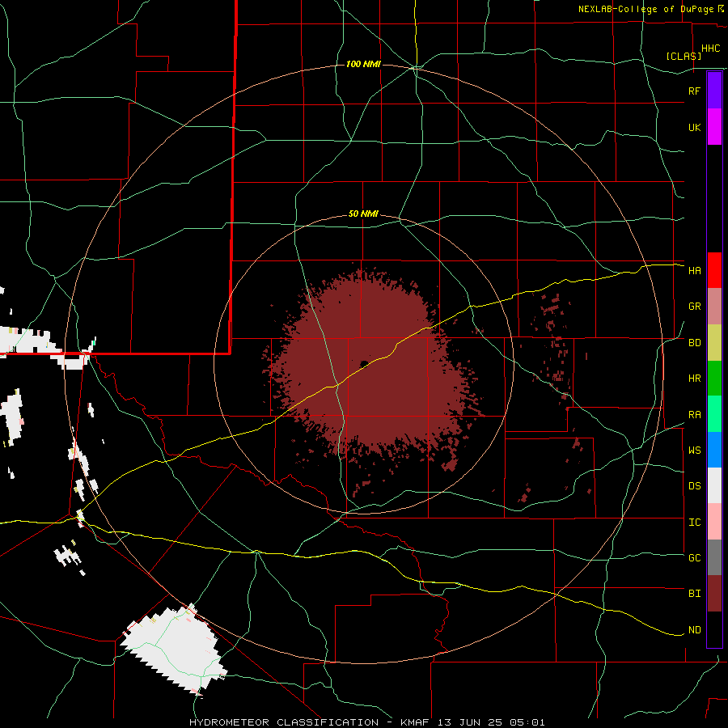Click the UK legend label
Image resolution: width=728 pixels, height=728 pixels.
694,127
